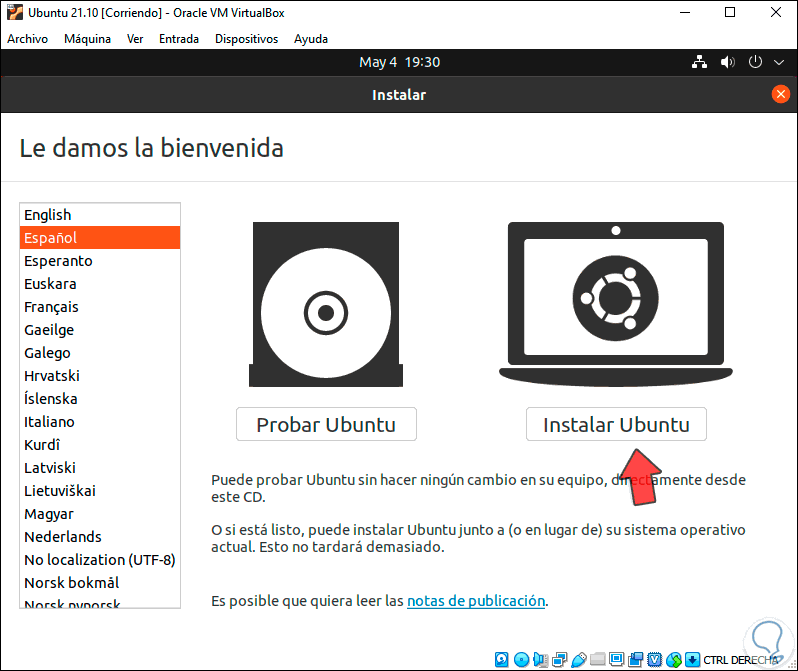
Task: Select Latviski in the language list
Action: tap(100, 468)
